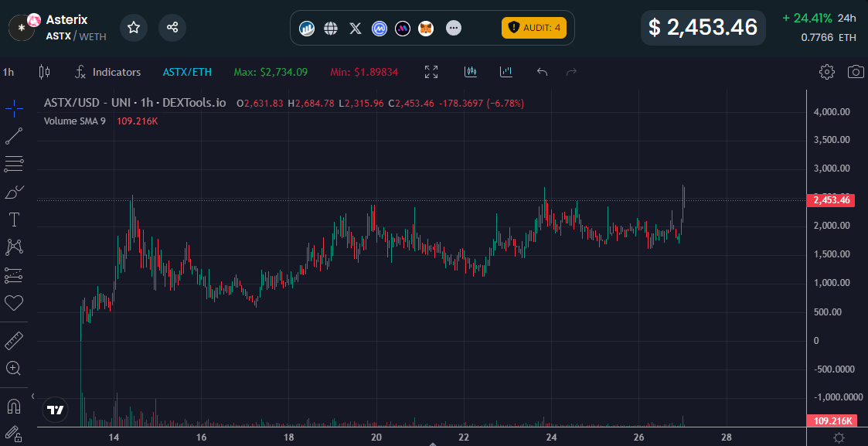This screenshot has height=446, width=868.
Task: Select the trend line drawing tool
Action: (x=14, y=136)
